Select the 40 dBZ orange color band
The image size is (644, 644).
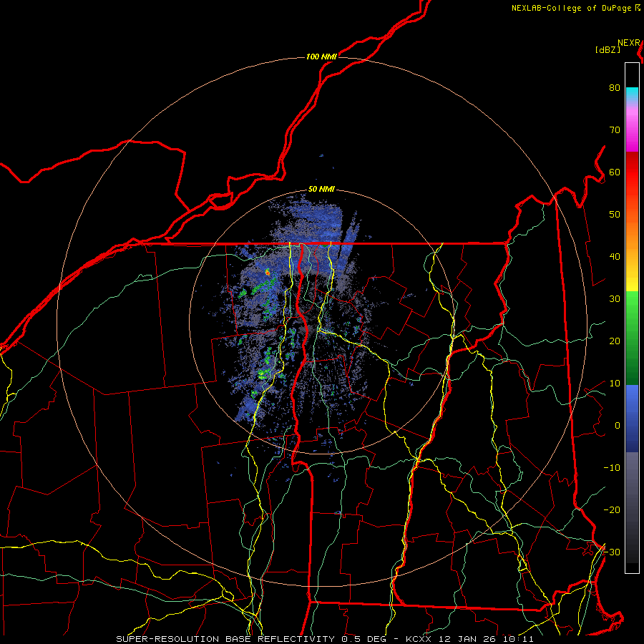(x=632, y=256)
